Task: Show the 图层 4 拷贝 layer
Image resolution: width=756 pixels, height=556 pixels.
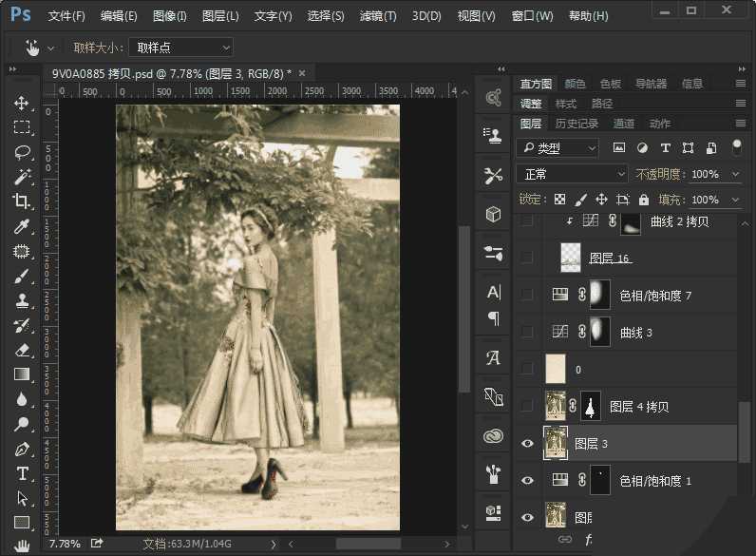Action: (x=527, y=407)
